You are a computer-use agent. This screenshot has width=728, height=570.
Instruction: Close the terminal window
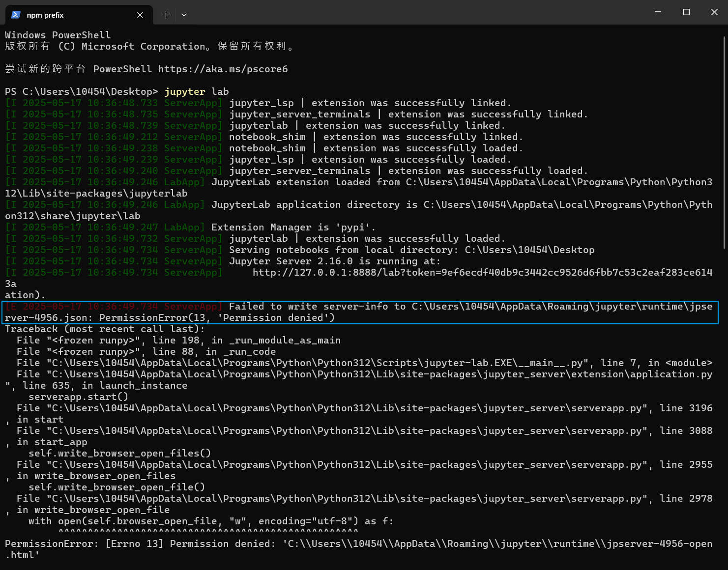pyautogui.click(x=714, y=12)
